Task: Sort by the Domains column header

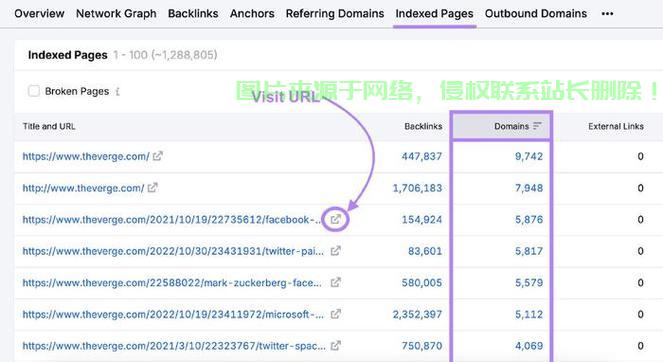Action: tap(512, 126)
